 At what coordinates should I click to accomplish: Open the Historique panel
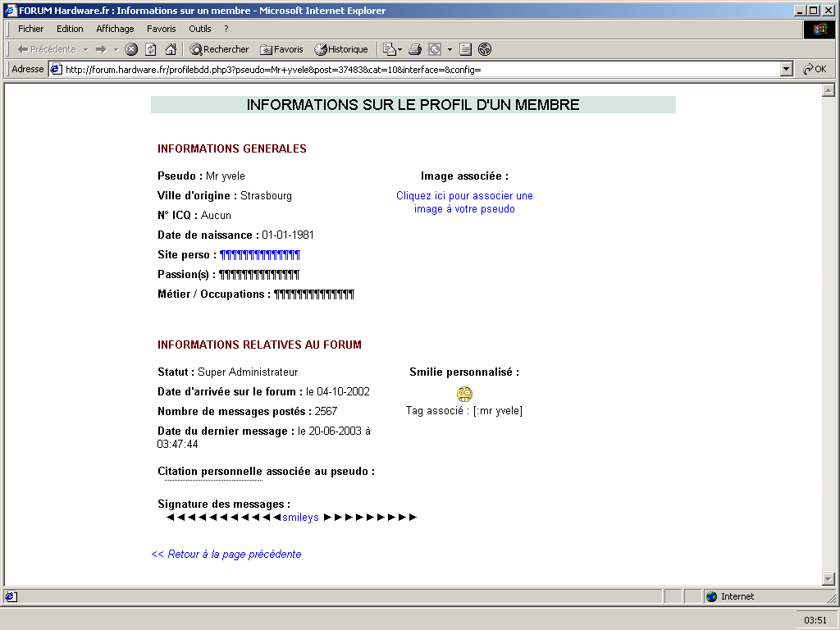341,49
